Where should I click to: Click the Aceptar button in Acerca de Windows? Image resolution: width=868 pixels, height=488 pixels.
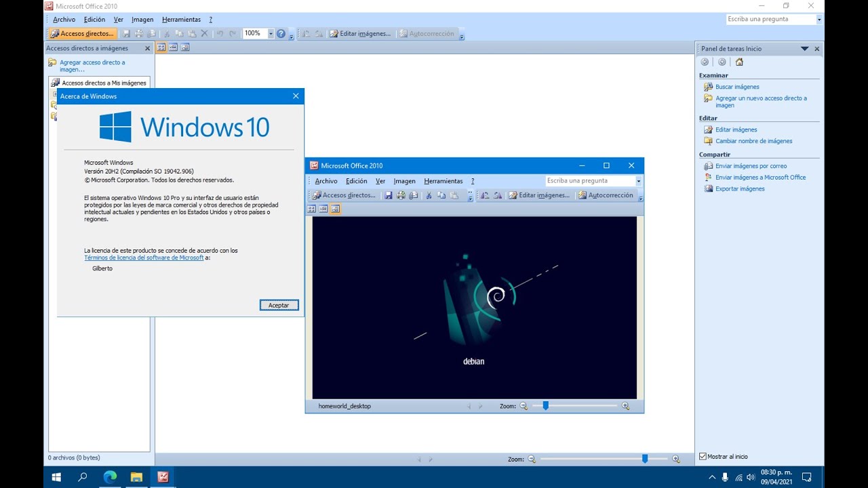click(x=279, y=305)
